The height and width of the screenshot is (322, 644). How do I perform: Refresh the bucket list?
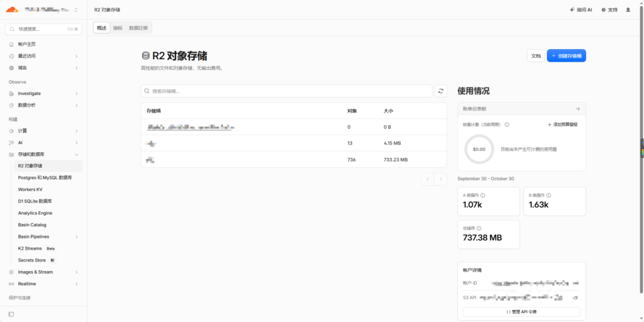tap(441, 91)
